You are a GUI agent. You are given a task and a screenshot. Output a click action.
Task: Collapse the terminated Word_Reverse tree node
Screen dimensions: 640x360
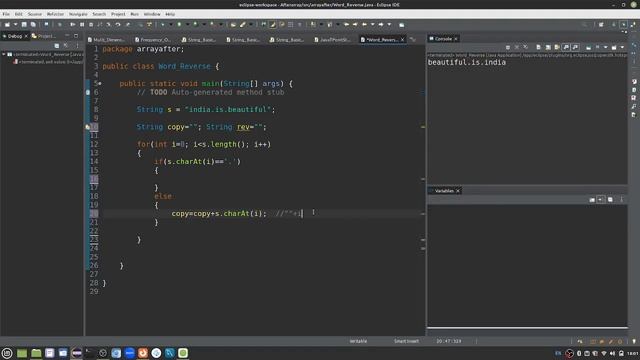click(x=4, y=54)
